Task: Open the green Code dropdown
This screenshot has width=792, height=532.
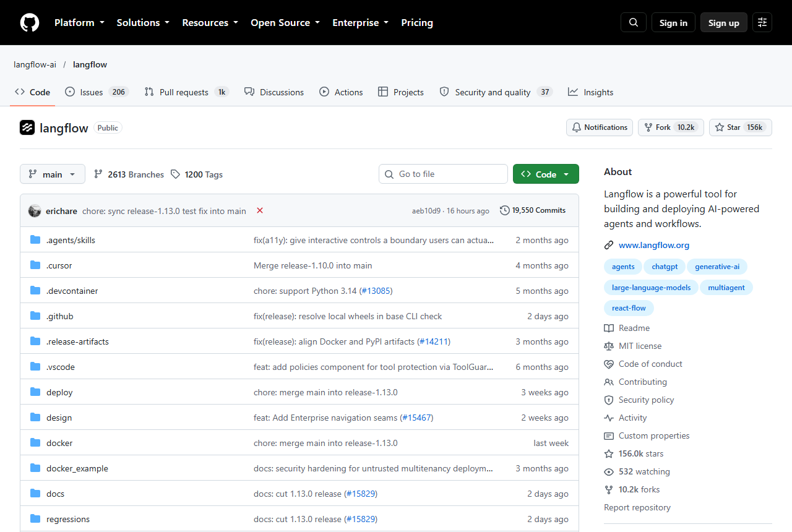Action: pyautogui.click(x=546, y=174)
